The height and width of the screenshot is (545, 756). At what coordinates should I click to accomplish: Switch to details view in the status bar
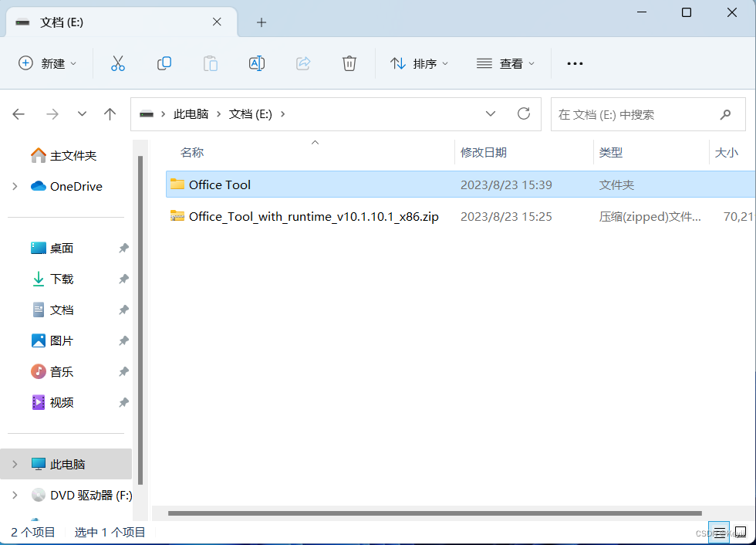719,532
